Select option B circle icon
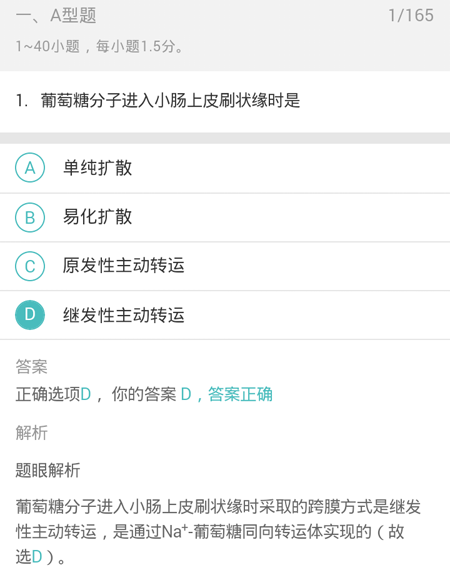 click(x=30, y=217)
